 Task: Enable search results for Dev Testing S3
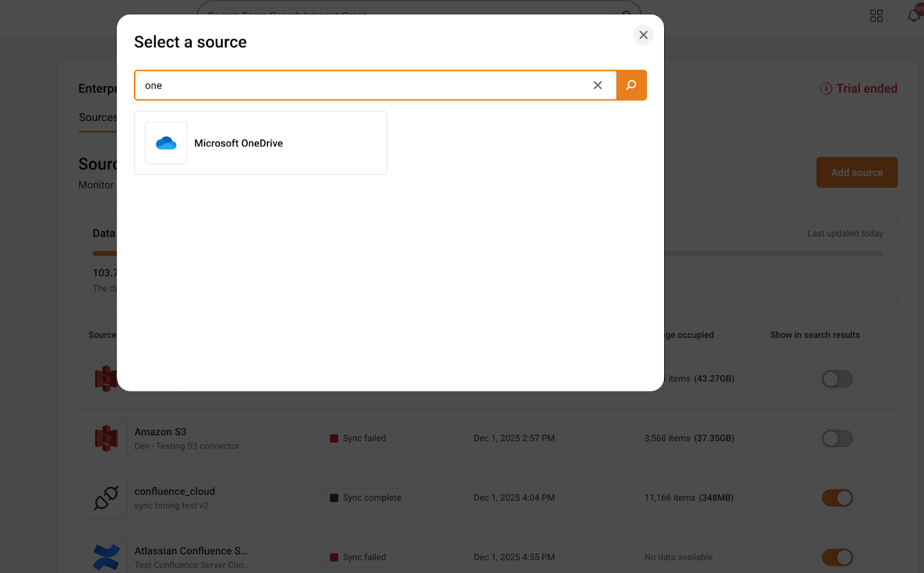[x=837, y=438]
